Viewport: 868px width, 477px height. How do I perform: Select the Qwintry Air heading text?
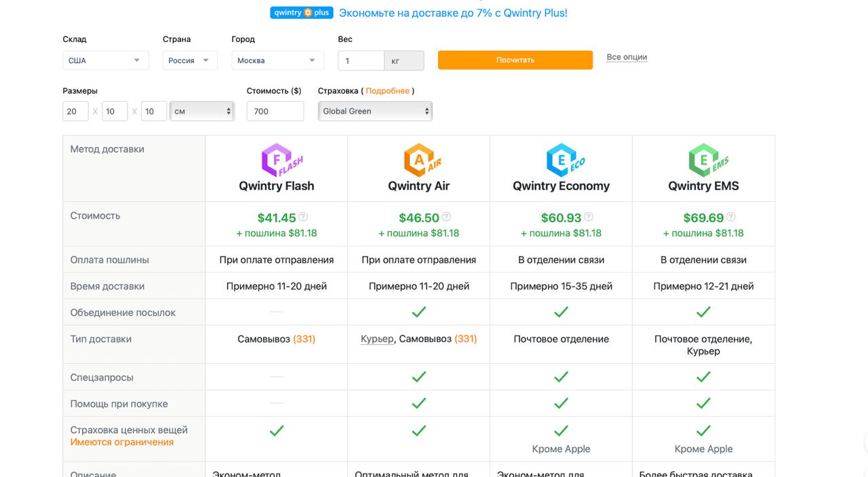[x=419, y=186]
